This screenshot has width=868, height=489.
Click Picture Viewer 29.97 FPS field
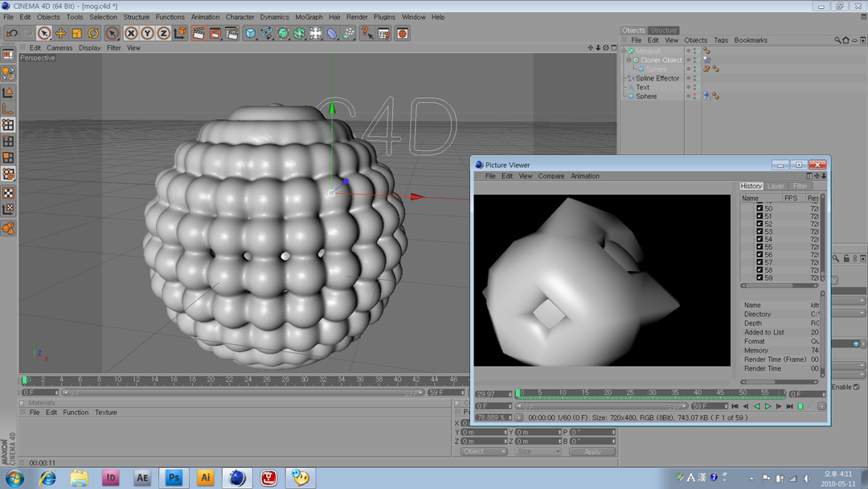click(x=493, y=394)
